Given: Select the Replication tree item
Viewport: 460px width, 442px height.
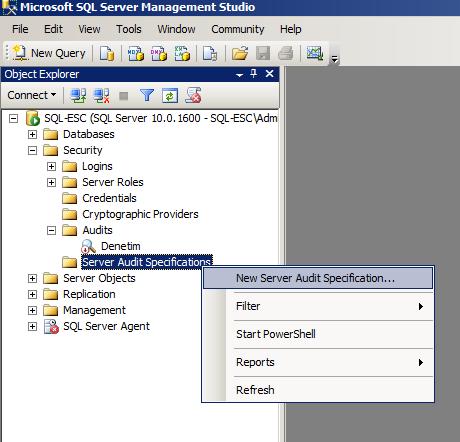Looking at the screenshot, I should coord(89,294).
